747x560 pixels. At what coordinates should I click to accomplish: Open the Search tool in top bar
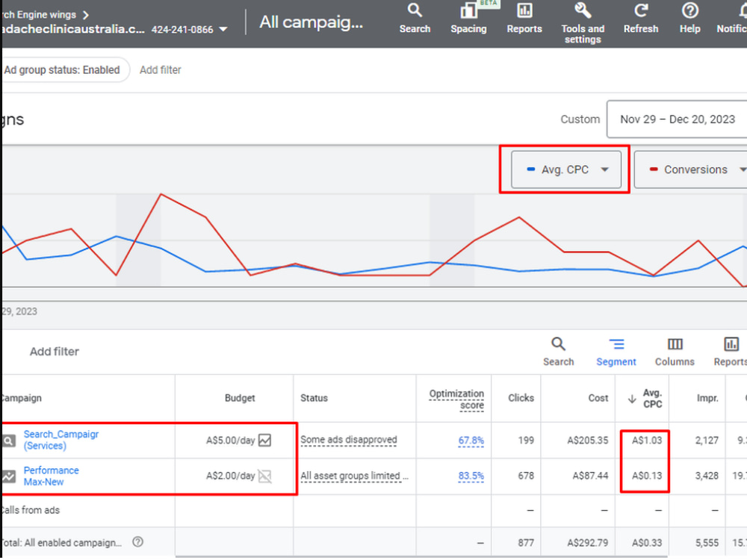click(415, 18)
